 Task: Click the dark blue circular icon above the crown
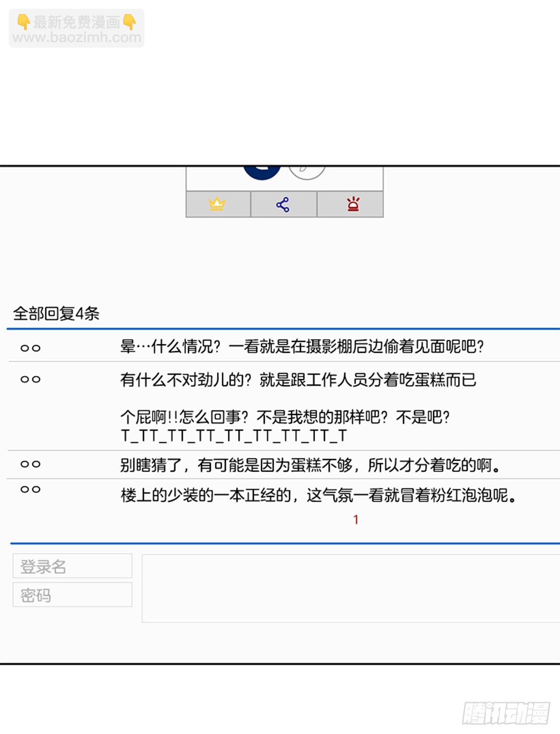tap(262, 172)
